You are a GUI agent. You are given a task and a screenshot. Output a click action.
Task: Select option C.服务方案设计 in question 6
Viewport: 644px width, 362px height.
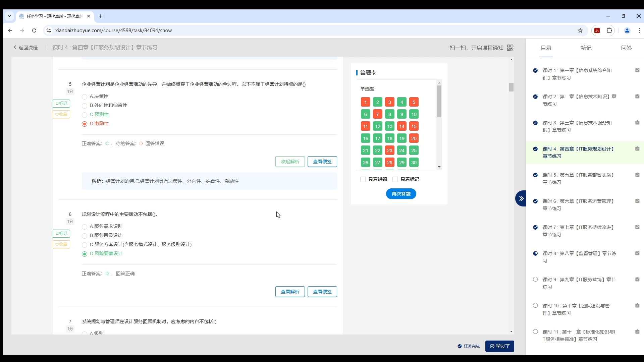(85, 245)
